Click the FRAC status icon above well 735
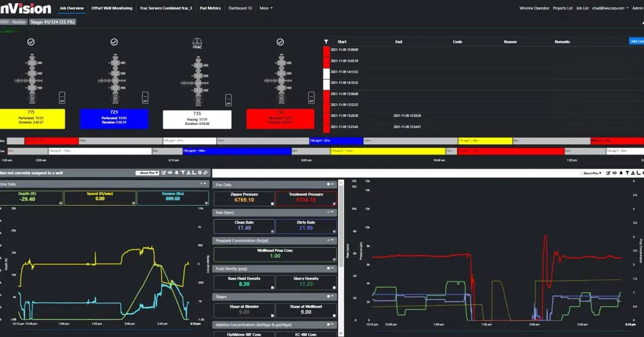 [197, 44]
